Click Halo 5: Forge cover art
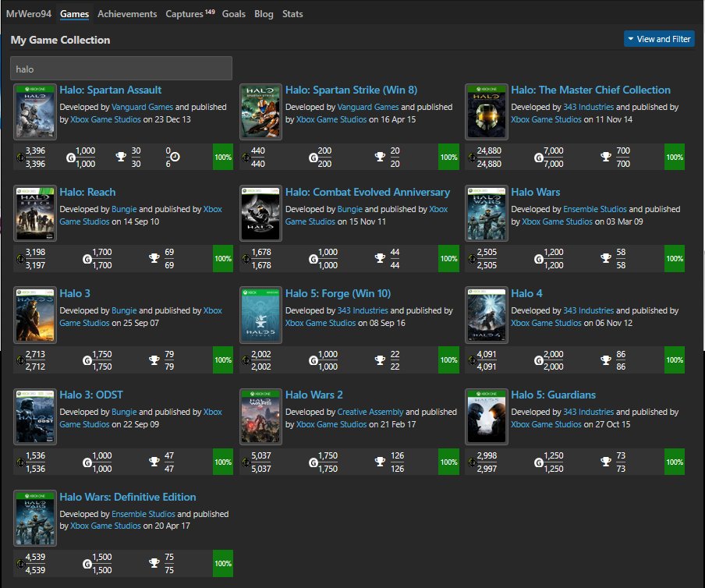 260,315
